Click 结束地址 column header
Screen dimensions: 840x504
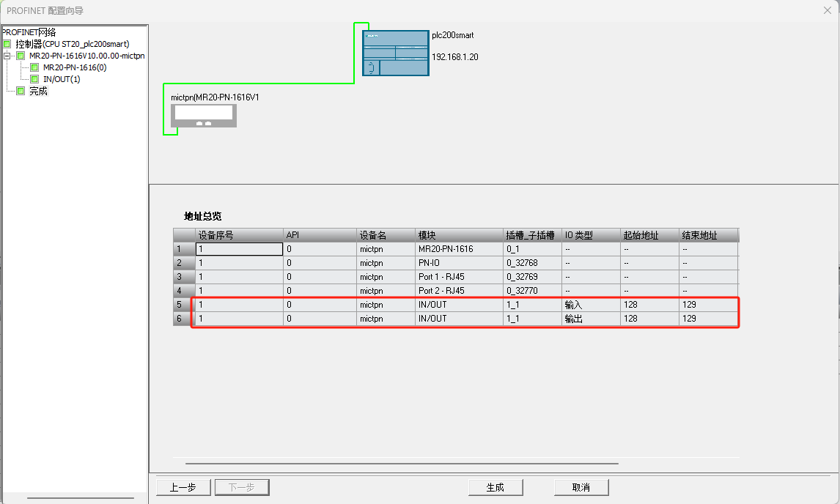pos(708,235)
